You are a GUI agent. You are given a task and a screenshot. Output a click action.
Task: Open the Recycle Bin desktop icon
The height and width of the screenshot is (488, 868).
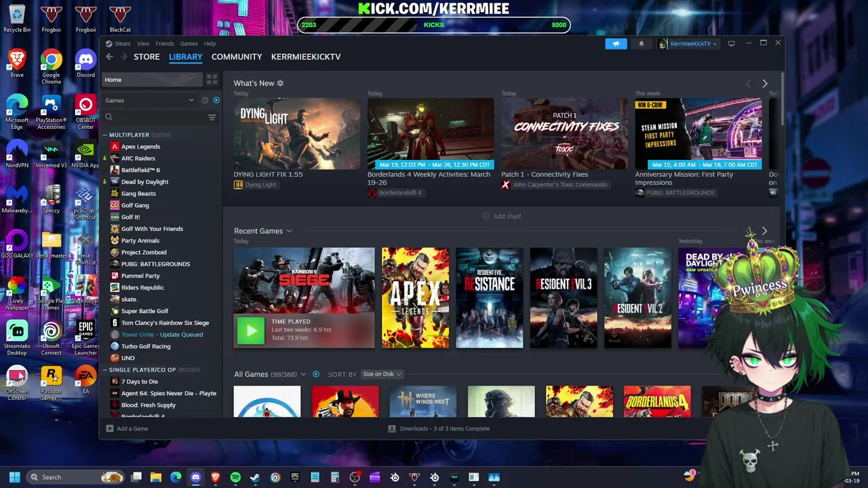(x=17, y=19)
